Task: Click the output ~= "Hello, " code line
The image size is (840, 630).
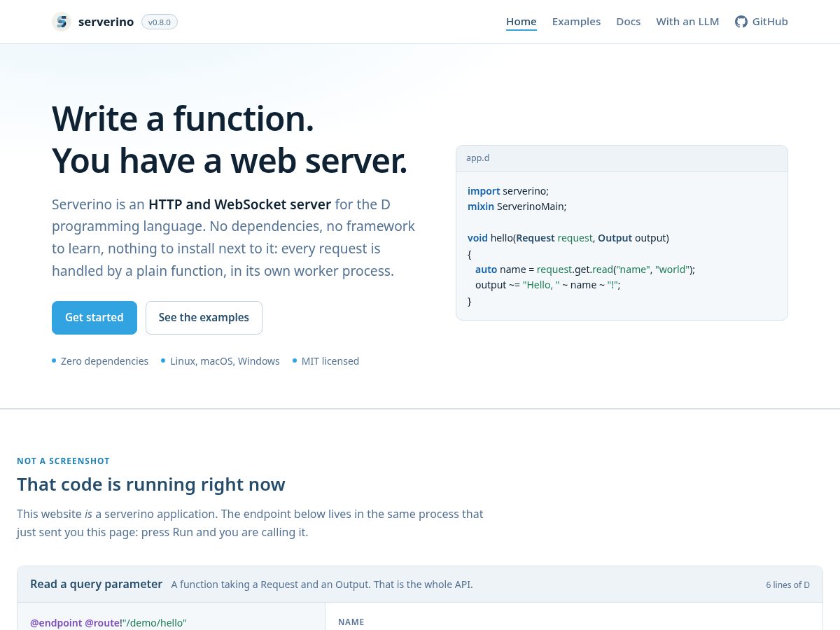Action: [548, 285]
